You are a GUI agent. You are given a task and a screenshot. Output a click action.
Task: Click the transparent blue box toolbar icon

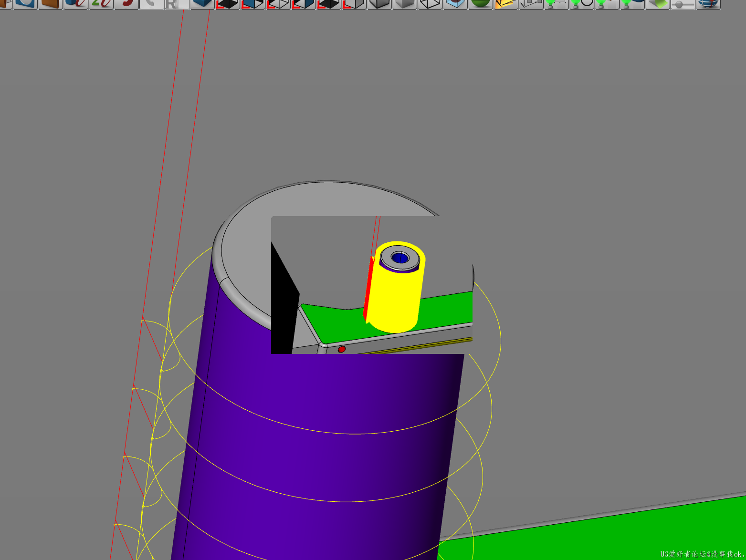tap(455, 4)
